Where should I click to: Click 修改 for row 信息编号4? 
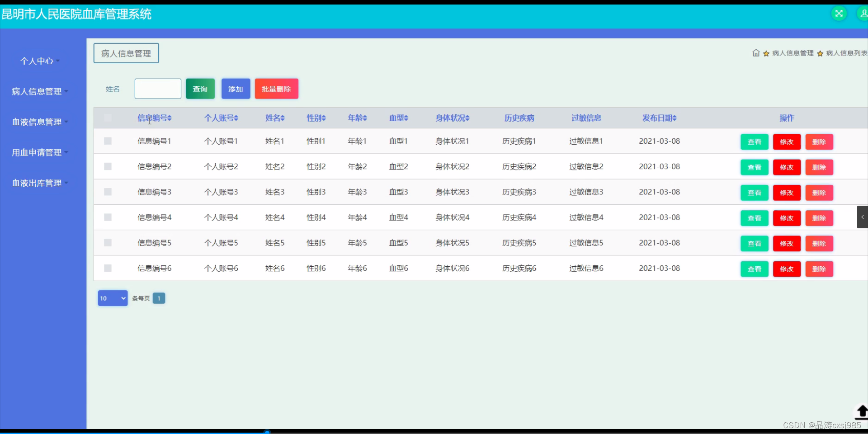pyautogui.click(x=787, y=218)
